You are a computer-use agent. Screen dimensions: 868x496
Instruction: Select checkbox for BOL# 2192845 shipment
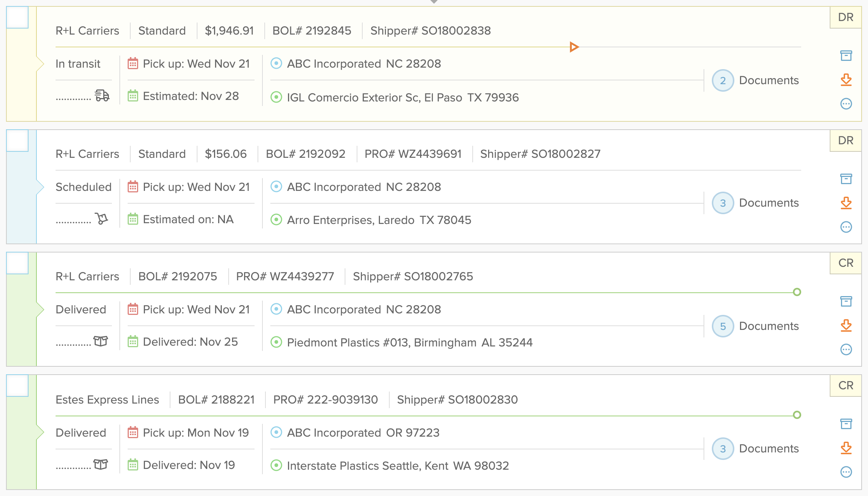pyautogui.click(x=17, y=17)
